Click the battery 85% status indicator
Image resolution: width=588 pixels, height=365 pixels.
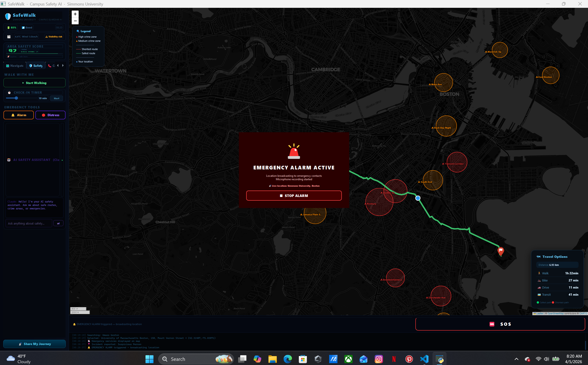tap(12, 28)
